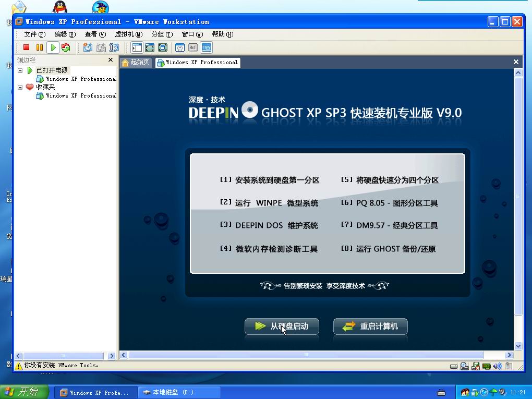Open the summary view wrench icon
This screenshot has width=532, height=399.
click(x=180, y=47)
